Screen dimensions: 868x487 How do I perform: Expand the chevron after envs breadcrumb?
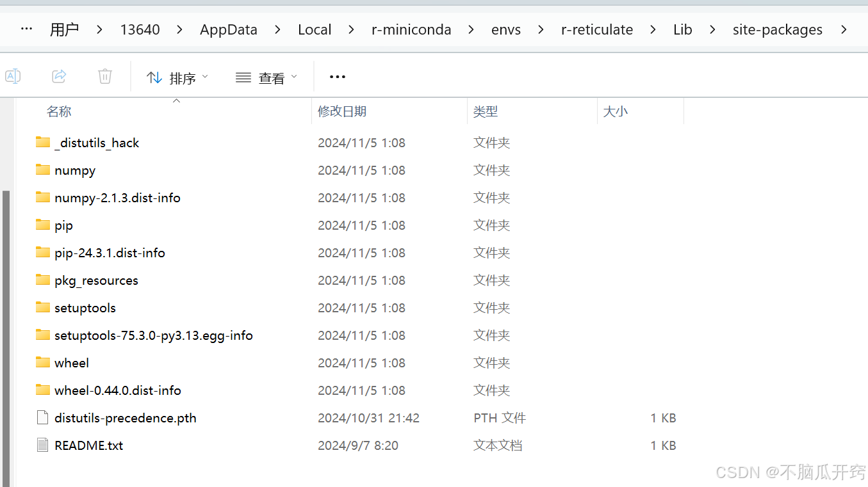coord(541,29)
